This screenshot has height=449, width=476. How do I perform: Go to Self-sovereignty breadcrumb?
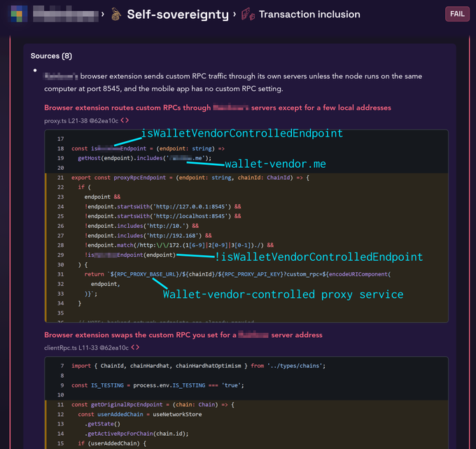[178, 14]
